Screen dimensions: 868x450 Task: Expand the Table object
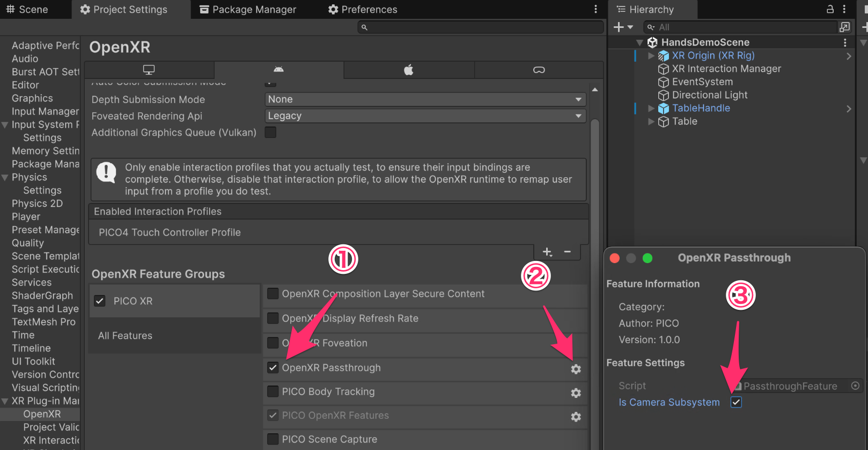[651, 121]
